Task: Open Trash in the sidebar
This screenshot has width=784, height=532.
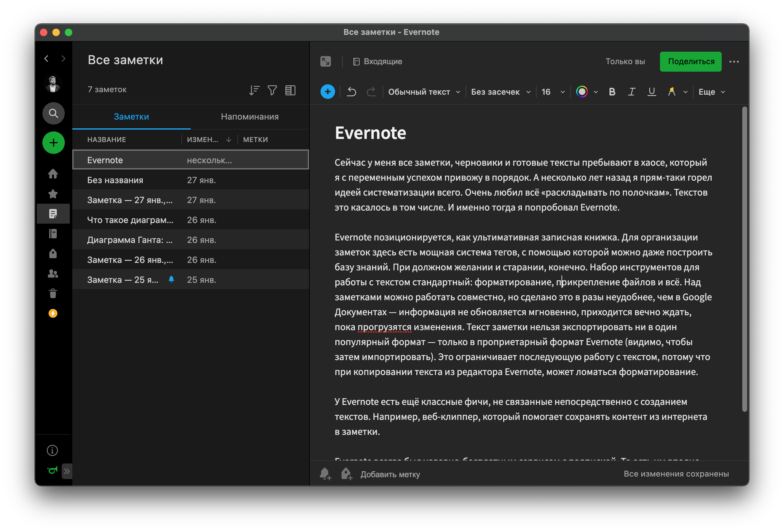Action: tap(53, 293)
